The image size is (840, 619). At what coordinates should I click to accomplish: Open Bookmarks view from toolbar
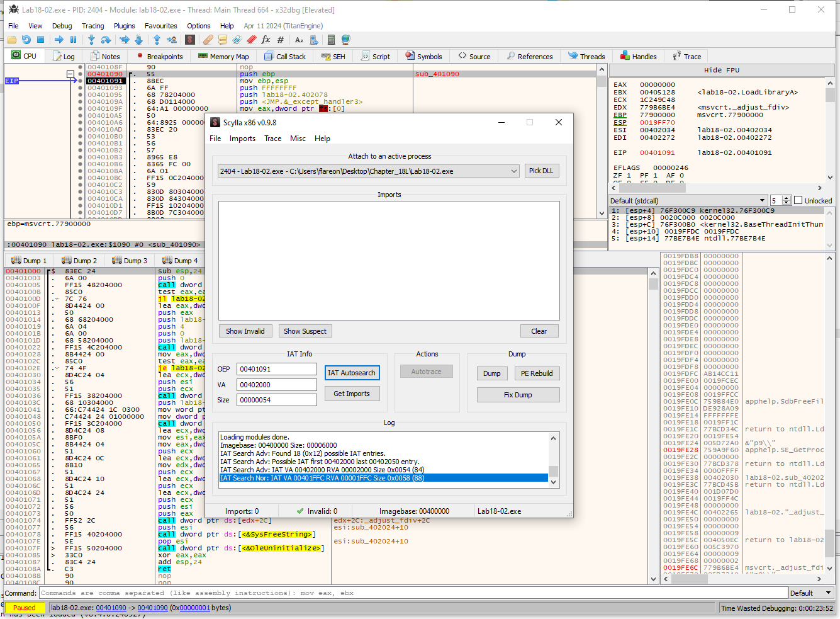point(251,40)
